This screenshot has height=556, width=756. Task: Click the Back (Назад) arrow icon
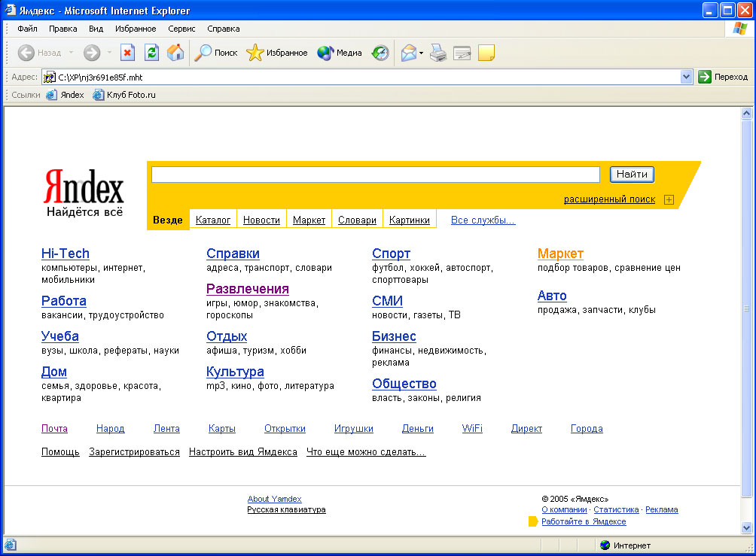coord(26,53)
